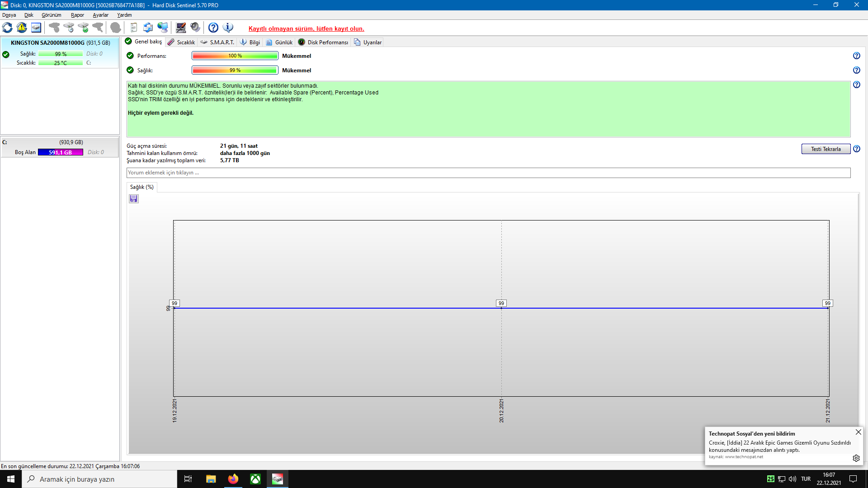Click the unregistered version registration link
The height and width of the screenshot is (488, 868).
[306, 28]
